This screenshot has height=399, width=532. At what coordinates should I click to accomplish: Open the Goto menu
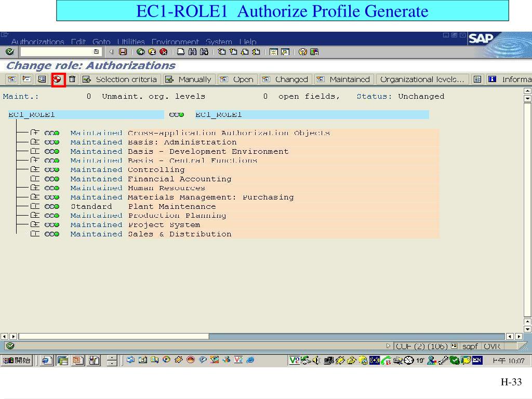(101, 42)
